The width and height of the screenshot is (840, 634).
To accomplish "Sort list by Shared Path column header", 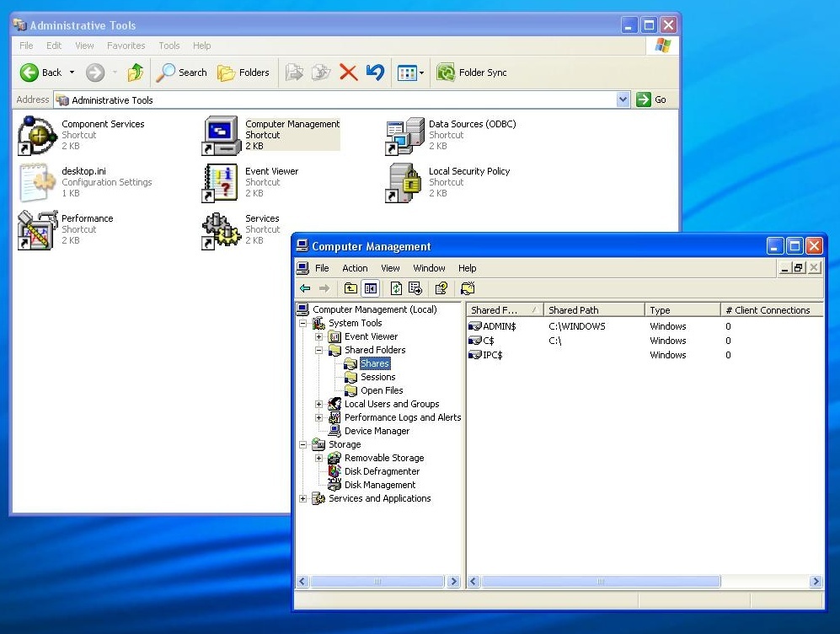I will click(x=593, y=310).
